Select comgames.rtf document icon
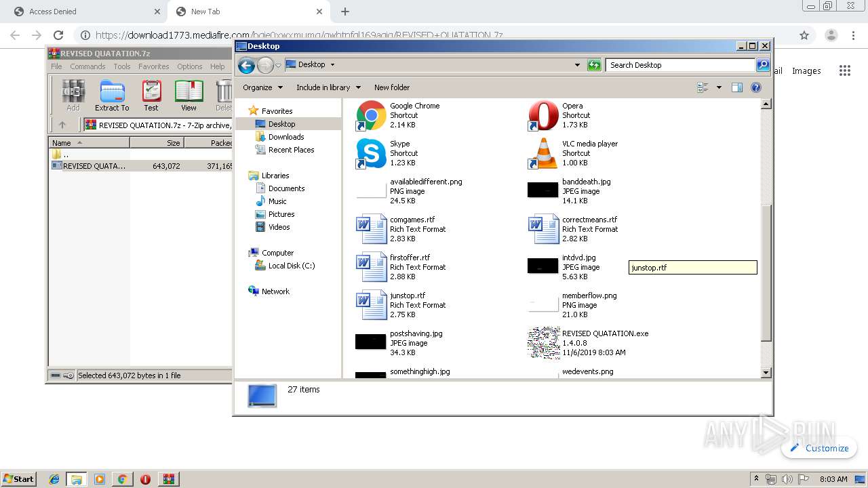This screenshot has width=868, height=488. point(371,229)
